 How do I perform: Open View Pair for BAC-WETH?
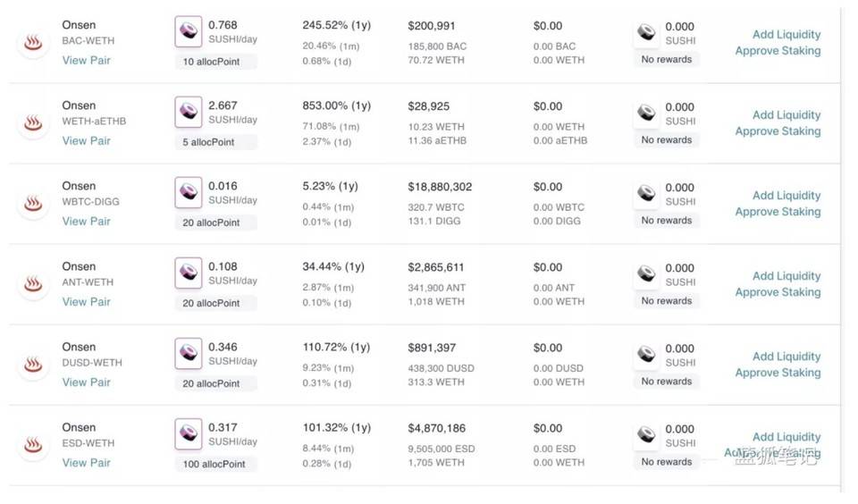pos(86,60)
